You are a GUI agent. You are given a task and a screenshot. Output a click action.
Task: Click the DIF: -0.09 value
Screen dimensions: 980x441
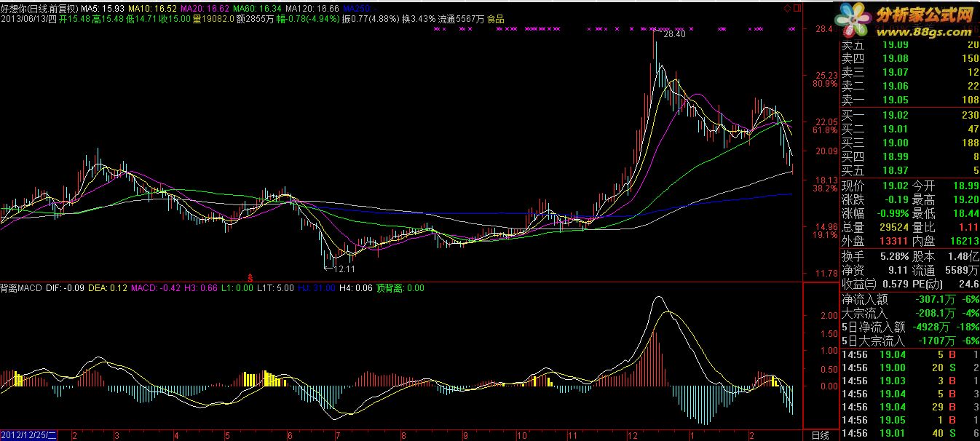pyautogui.click(x=64, y=288)
